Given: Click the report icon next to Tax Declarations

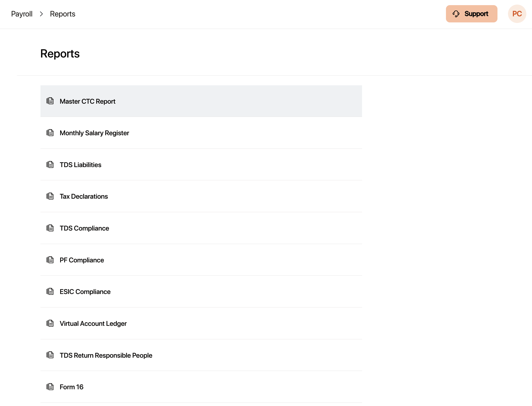Looking at the screenshot, I should [50, 196].
